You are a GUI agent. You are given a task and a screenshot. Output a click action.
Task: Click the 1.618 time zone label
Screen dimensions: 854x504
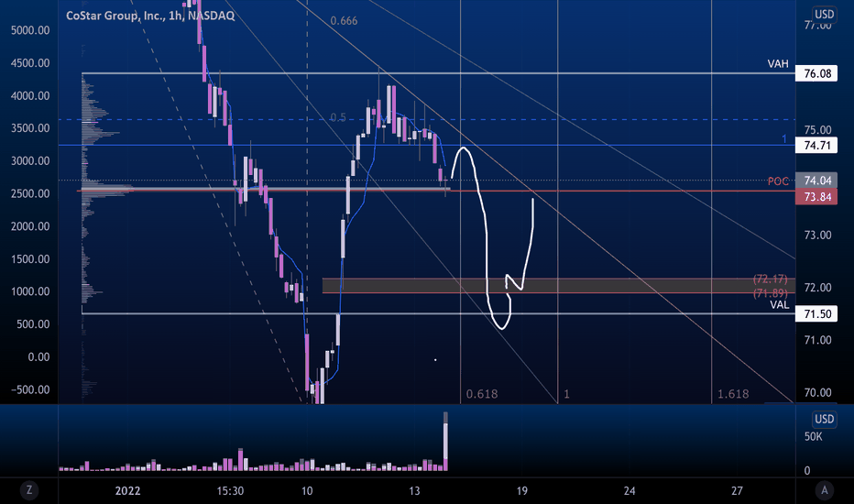732,394
